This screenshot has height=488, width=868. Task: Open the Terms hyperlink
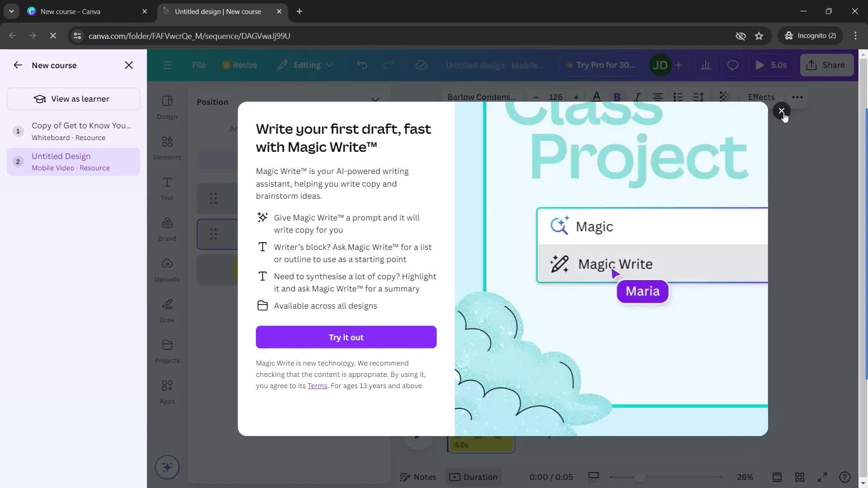click(318, 386)
